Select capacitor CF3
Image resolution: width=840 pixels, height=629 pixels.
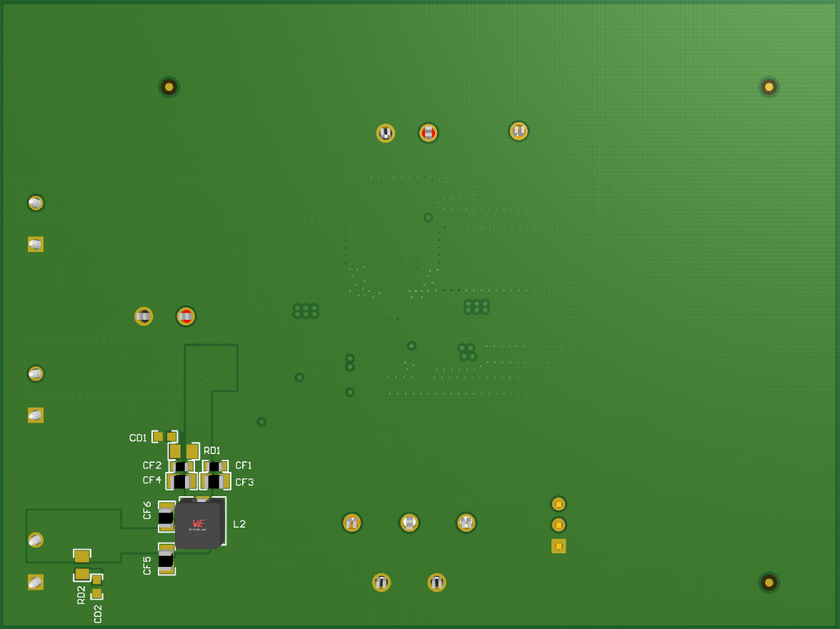(x=214, y=481)
